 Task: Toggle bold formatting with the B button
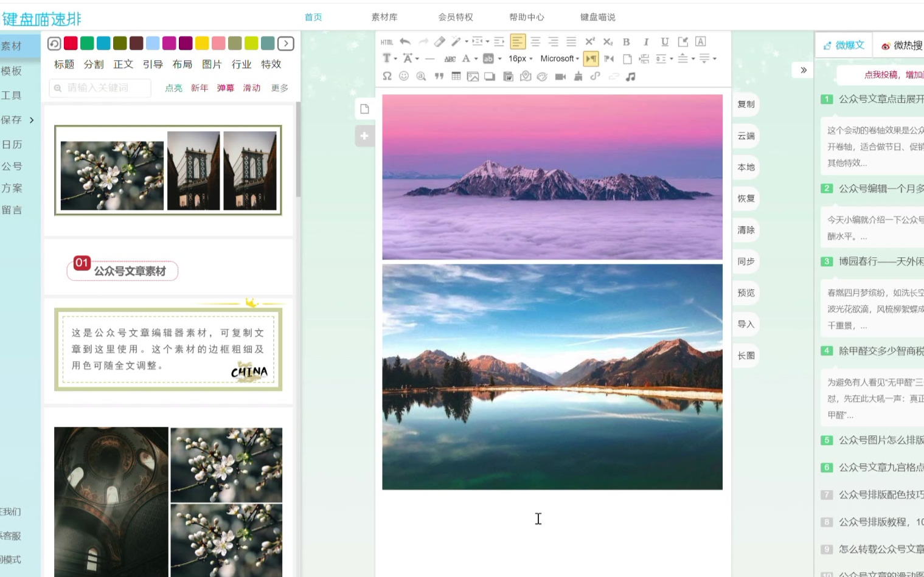tap(626, 41)
